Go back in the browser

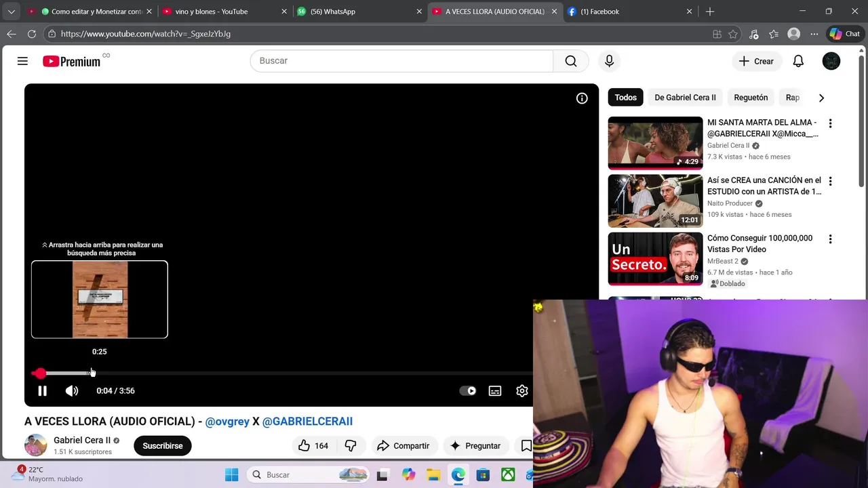[x=12, y=34]
